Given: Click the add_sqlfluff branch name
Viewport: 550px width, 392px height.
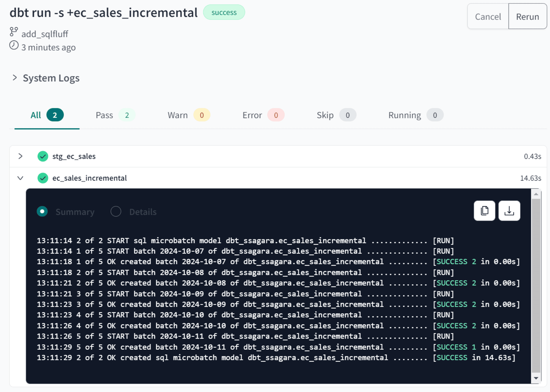Looking at the screenshot, I should pyautogui.click(x=45, y=34).
